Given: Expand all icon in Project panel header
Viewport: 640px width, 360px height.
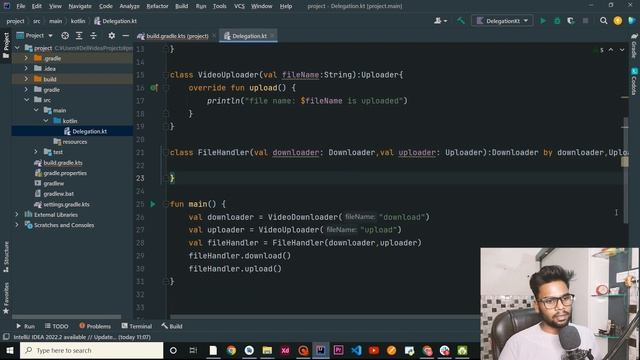Looking at the screenshot, I should coord(79,36).
